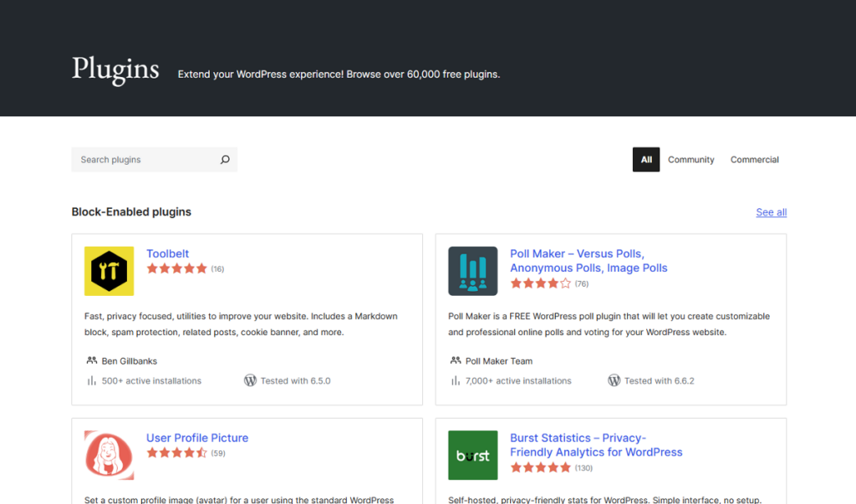Click the Poll Maker star rating

(541, 283)
